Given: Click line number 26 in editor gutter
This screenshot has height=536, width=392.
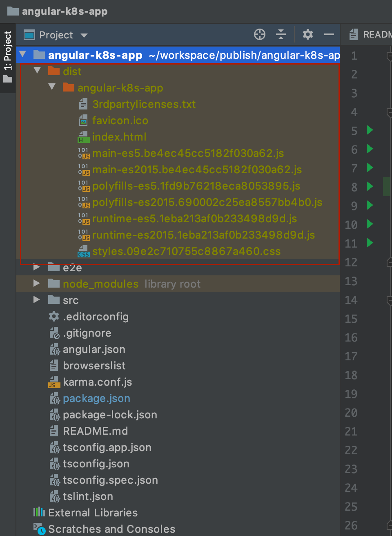Looking at the screenshot, I should coord(351,525).
